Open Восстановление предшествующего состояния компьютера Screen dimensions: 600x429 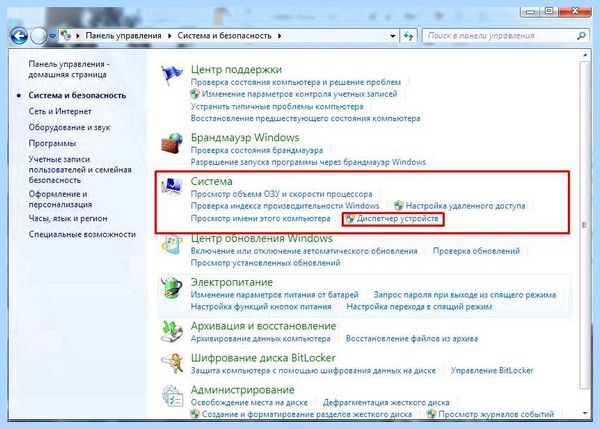click(305, 119)
